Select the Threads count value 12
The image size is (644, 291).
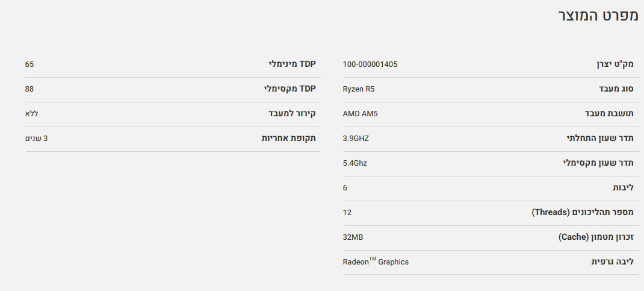click(x=347, y=213)
